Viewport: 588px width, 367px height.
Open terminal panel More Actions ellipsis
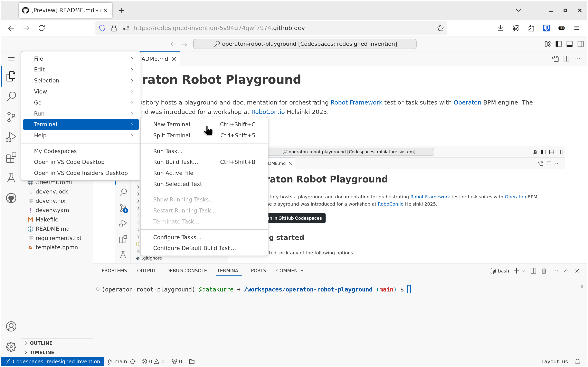point(555,271)
